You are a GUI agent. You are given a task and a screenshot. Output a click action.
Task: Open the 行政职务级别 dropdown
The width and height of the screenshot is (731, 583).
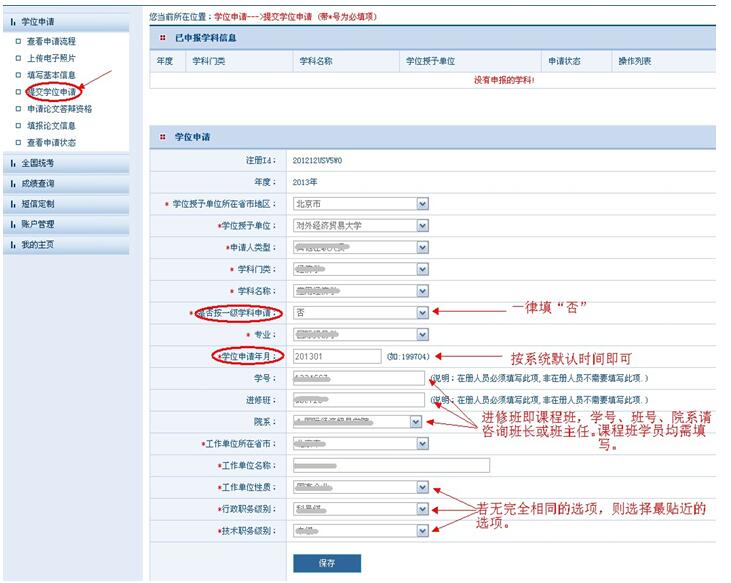(361, 509)
